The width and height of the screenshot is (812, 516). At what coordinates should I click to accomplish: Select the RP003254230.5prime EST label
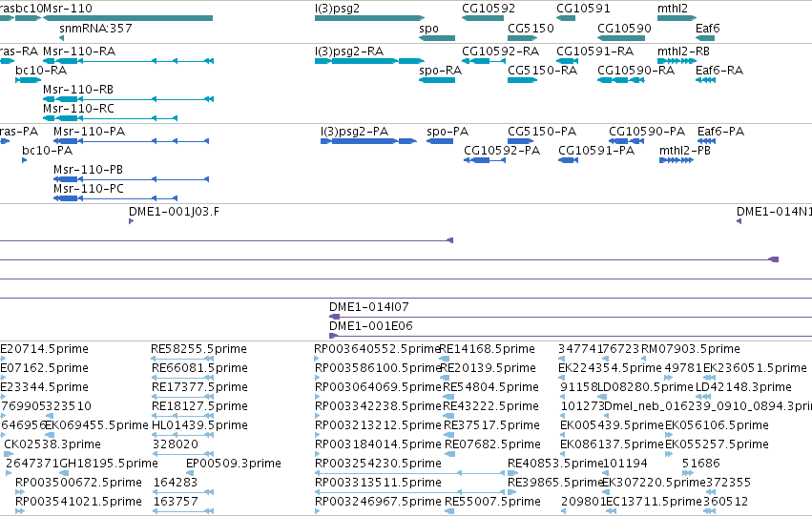click(378, 464)
